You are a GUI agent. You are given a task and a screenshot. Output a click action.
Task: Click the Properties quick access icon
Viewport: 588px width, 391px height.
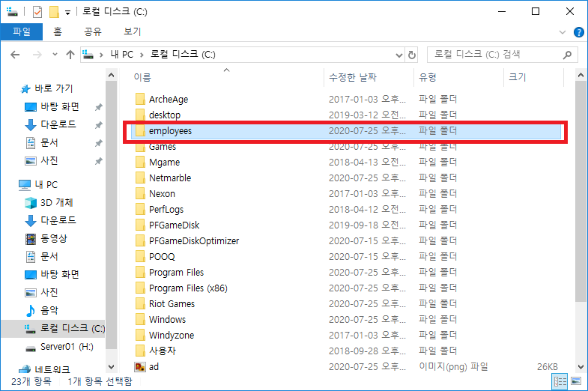point(37,12)
